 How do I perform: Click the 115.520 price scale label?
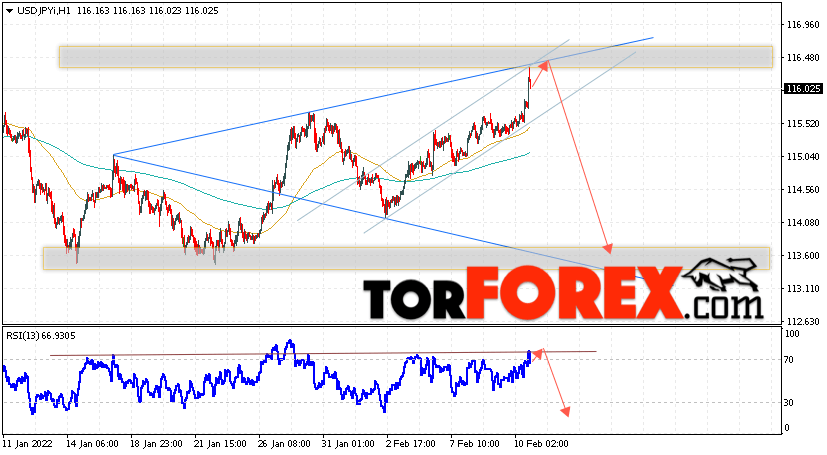803,124
